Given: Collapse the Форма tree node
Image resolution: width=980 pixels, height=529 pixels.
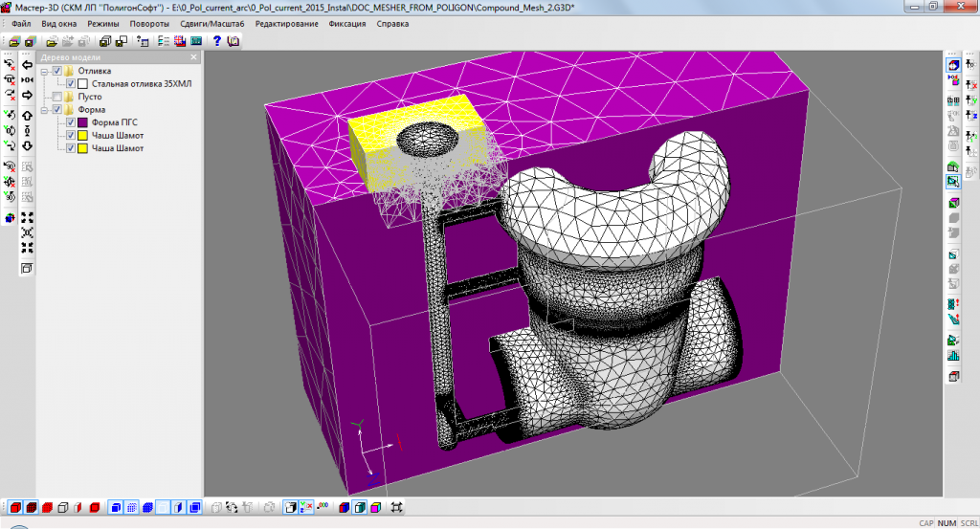Looking at the screenshot, I should pyautogui.click(x=45, y=110).
